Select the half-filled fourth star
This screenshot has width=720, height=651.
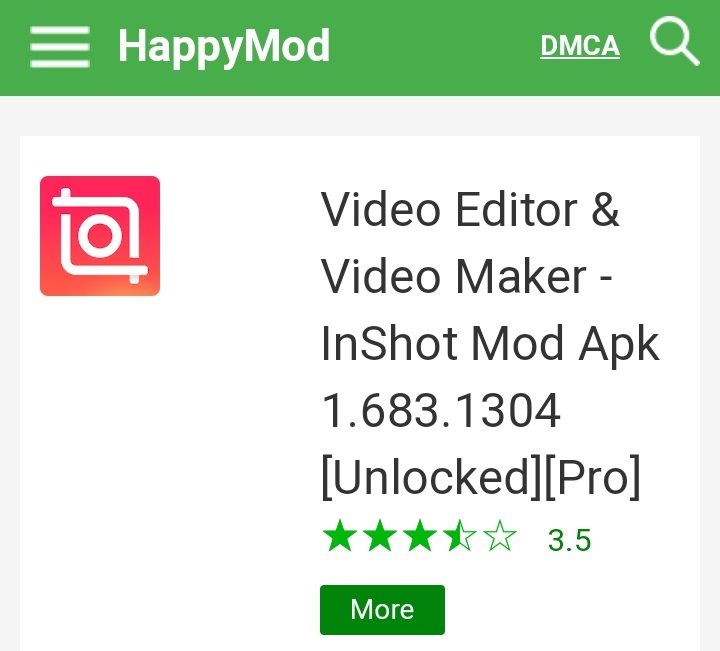tap(460, 536)
